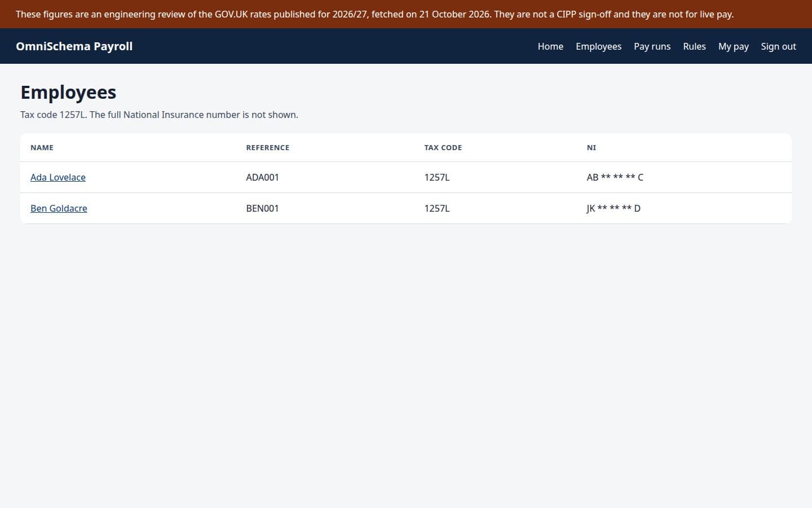The image size is (812, 508).
Task: Click the tax code in Ben Goldacre's row
Action: click(437, 208)
